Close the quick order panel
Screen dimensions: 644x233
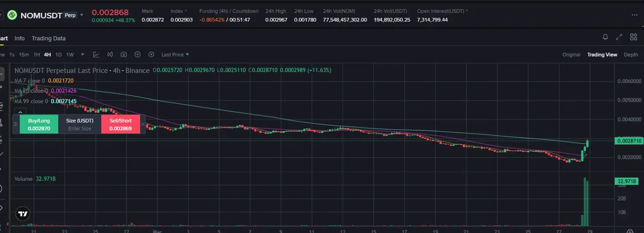click(x=142, y=124)
